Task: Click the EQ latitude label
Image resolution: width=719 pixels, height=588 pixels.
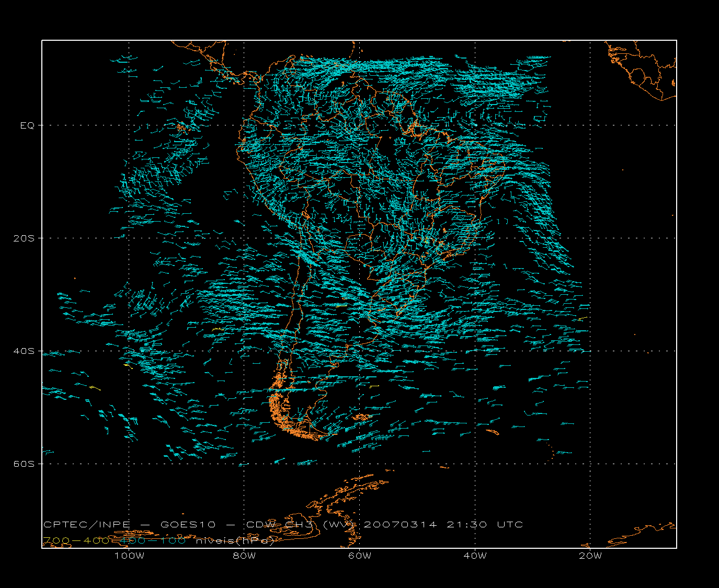Action: pyautogui.click(x=27, y=125)
